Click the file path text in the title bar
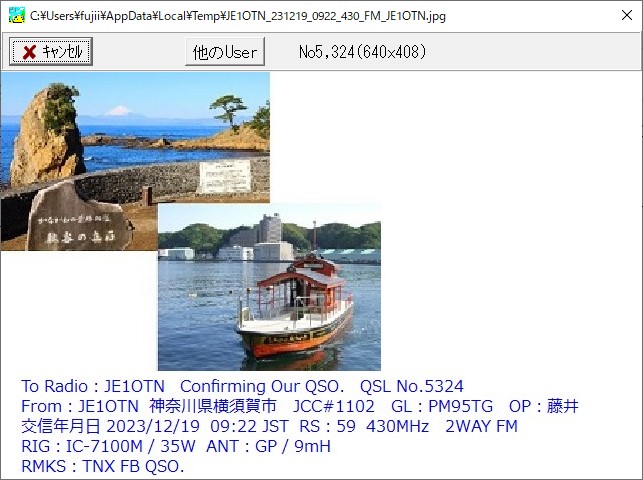643x480 pixels. [x=238, y=16]
